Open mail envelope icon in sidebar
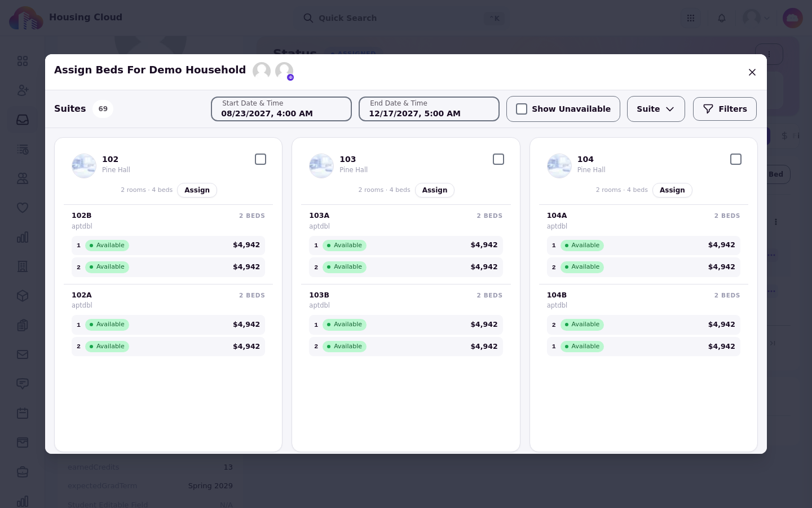The image size is (812, 508). coord(23,354)
